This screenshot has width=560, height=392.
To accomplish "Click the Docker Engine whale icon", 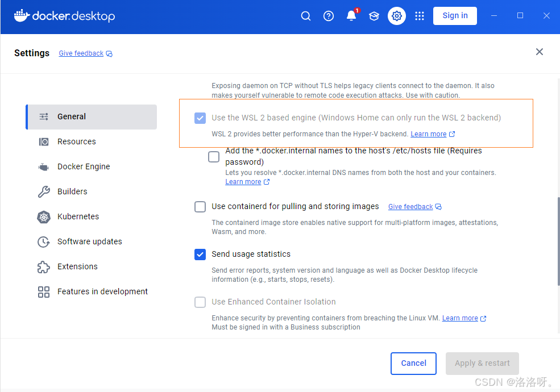I will (44, 166).
